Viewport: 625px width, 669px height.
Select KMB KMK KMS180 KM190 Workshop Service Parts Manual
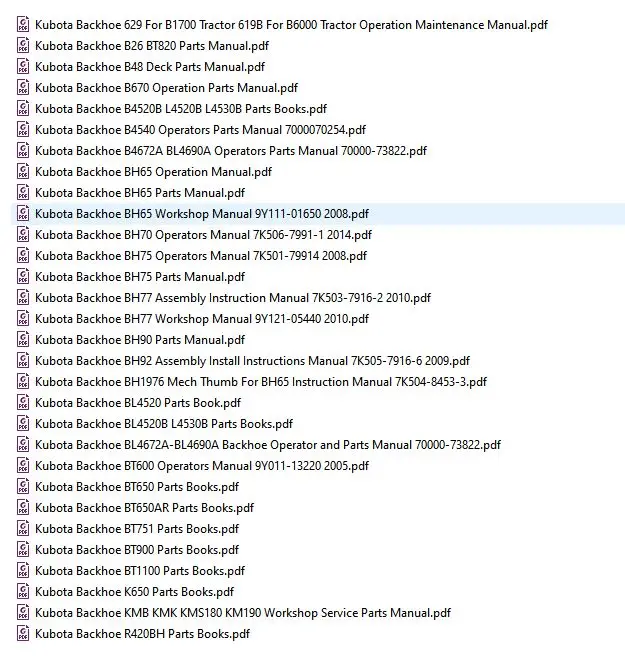click(x=243, y=613)
